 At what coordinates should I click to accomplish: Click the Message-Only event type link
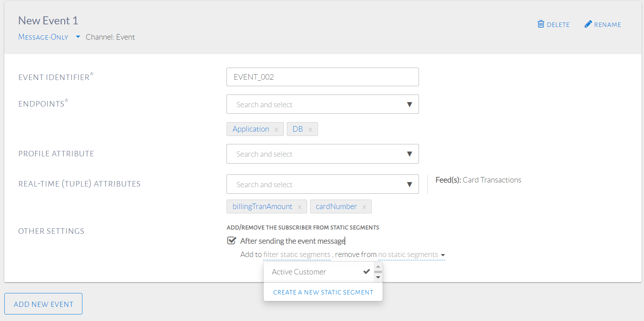click(43, 37)
